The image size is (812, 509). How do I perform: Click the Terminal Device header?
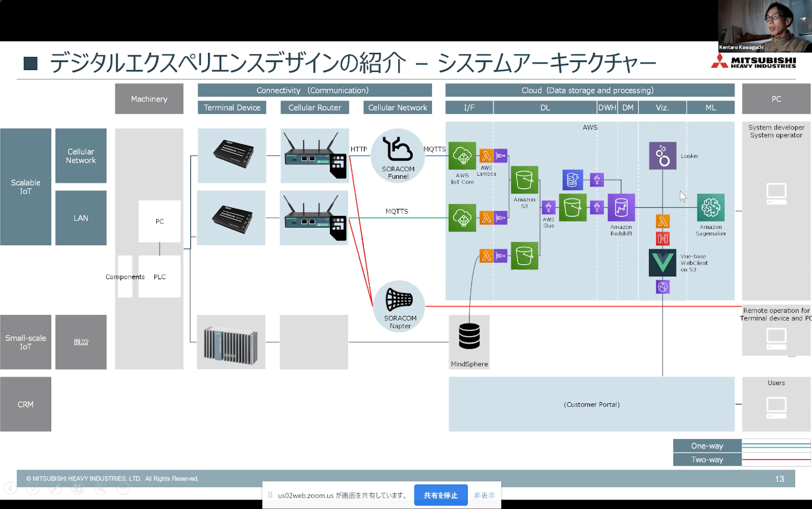[x=232, y=108]
